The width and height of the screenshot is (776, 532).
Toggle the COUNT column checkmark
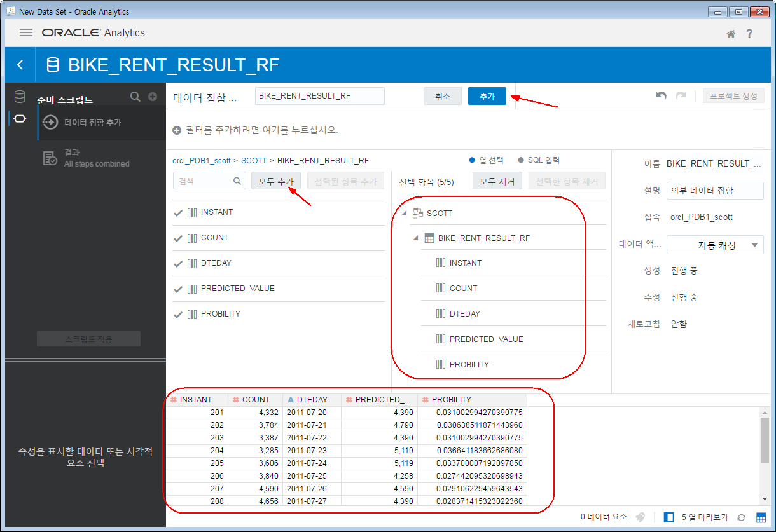tap(178, 238)
